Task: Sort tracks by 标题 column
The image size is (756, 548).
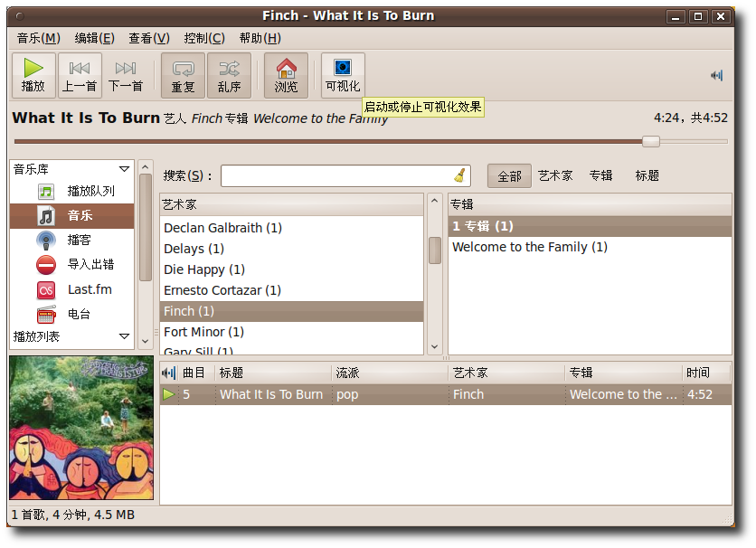Action: (x=273, y=373)
